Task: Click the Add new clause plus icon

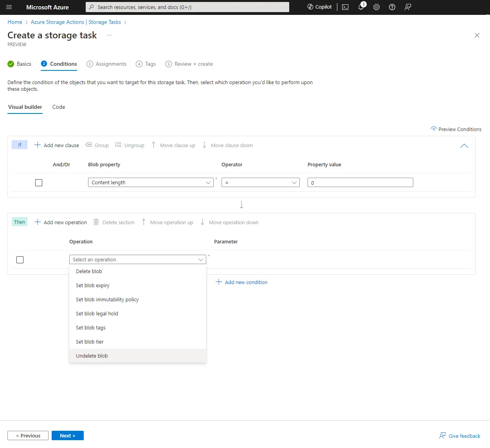Action: pos(38,145)
